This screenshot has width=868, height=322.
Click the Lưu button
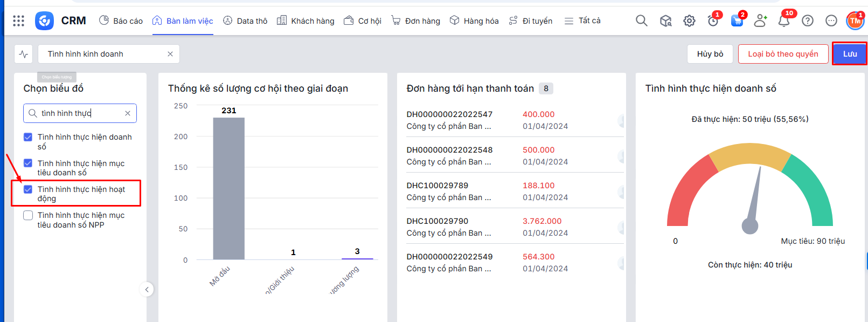click(x=849, y=54)
